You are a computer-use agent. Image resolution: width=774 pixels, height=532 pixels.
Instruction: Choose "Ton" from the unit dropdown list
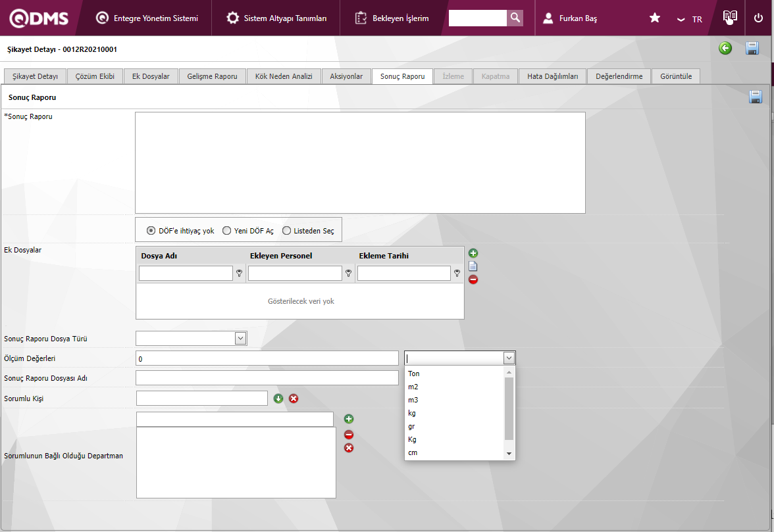(x=414, y=374)
